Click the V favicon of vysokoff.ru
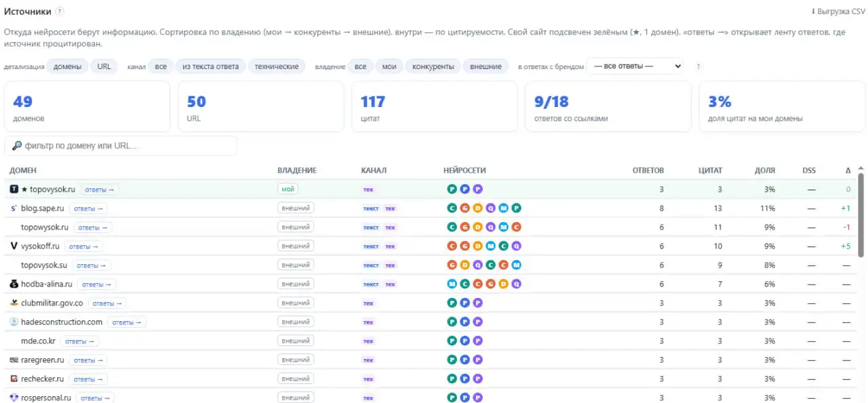The height and width of the screenshot is (403, 868). click(14, 246)
